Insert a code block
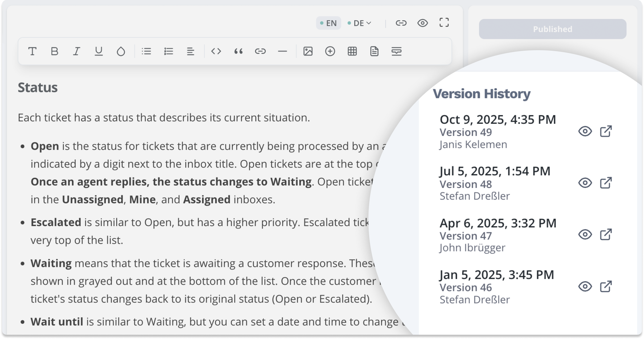The height and width of the screenshot is (339, 644). (x=216, y=51)
